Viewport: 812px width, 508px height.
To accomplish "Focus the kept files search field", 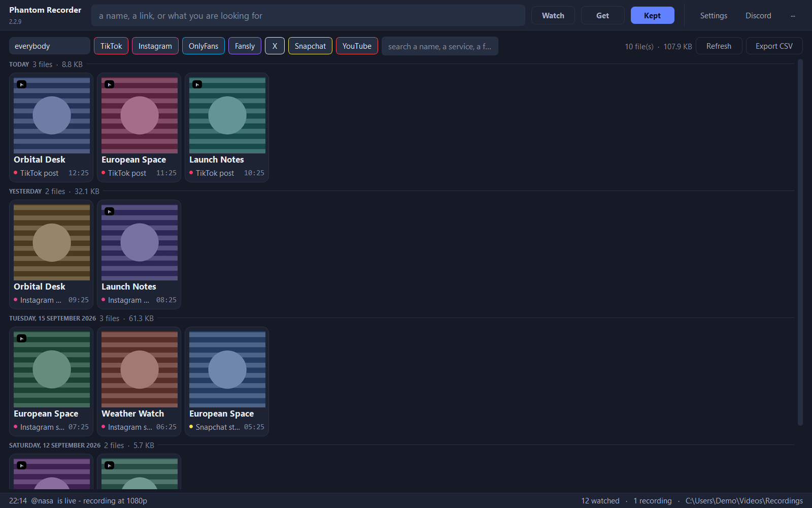I will (x=440, y=46).
